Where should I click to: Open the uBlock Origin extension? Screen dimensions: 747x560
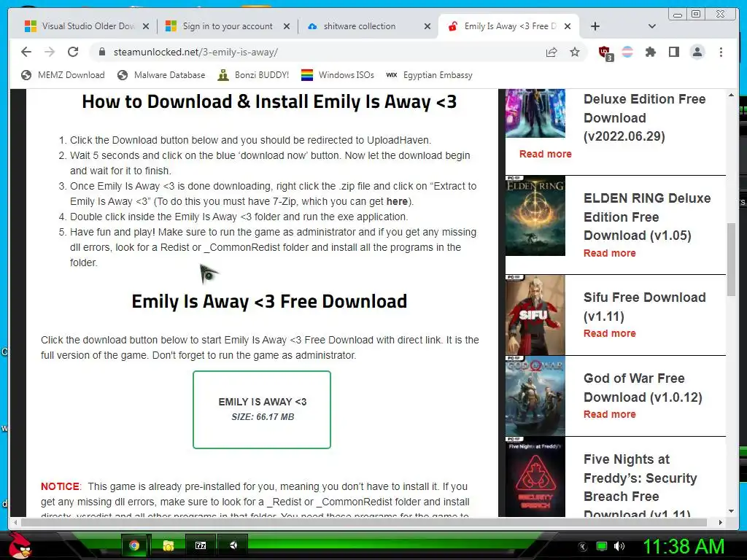[x=605, y=52]
